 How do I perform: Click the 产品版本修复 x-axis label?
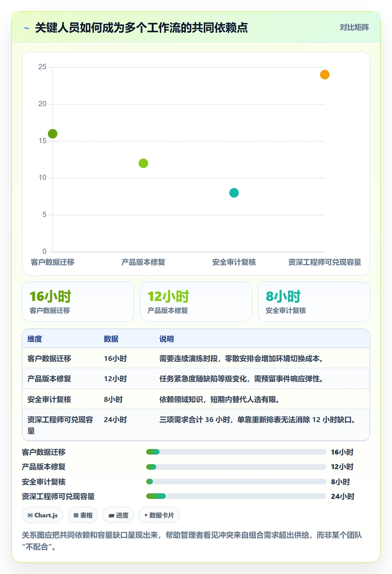click(x=143, y=262)
